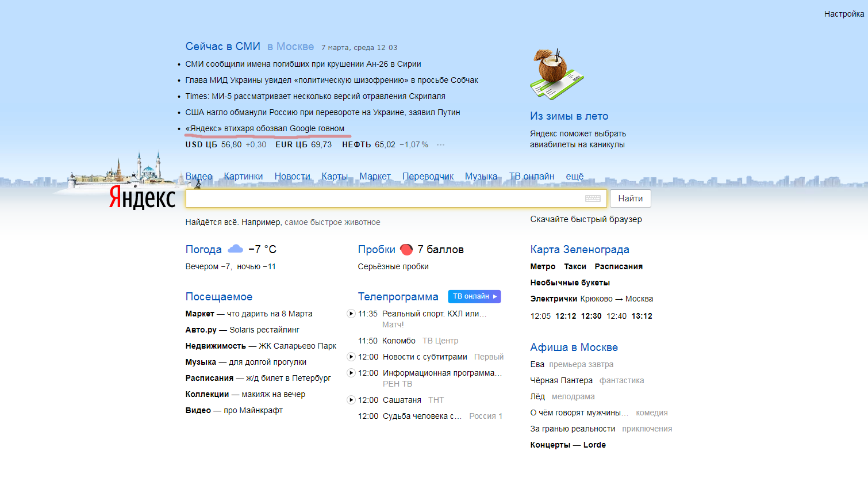Screen dimensions: 868x485
Task: Open Настройка in the top corner
Action: point(844,14)
